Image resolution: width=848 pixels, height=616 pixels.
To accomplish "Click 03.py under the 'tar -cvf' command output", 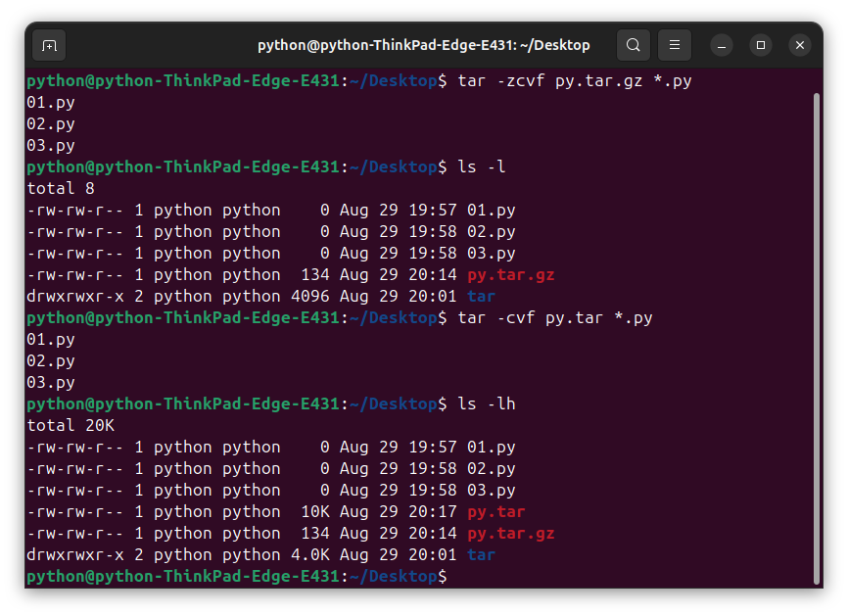I will [51, 383].
